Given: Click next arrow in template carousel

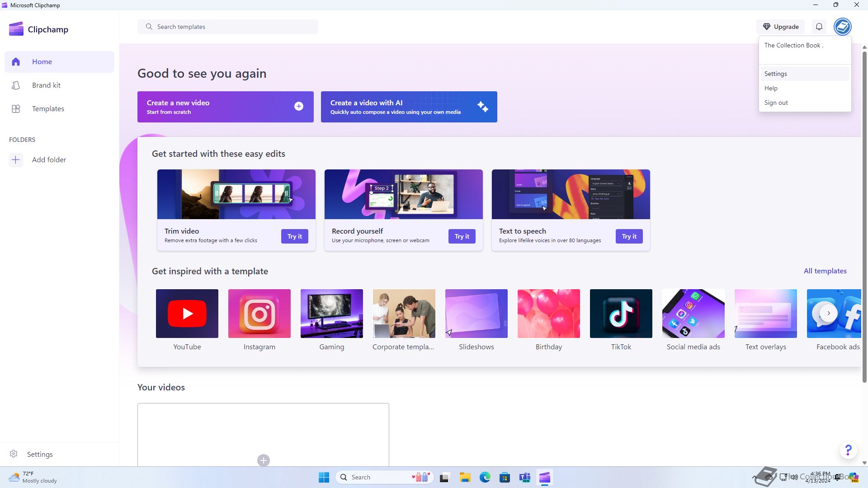Looking at the screenshot, I should click(x=828, y=313).
